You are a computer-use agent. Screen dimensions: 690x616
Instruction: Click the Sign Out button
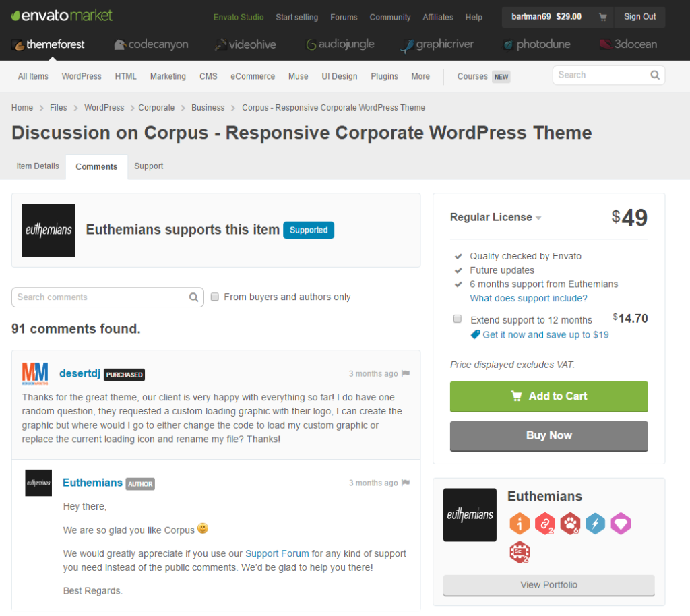(639, 17)
